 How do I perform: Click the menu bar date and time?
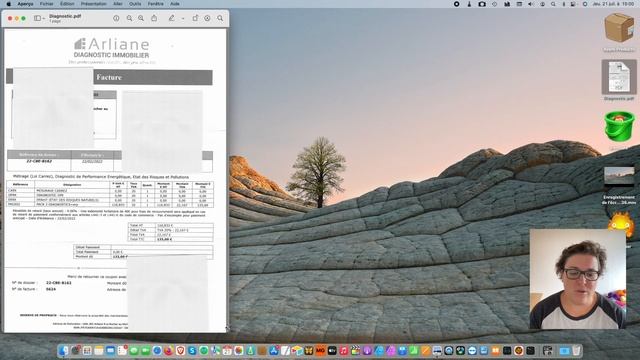tap(613, 4)
